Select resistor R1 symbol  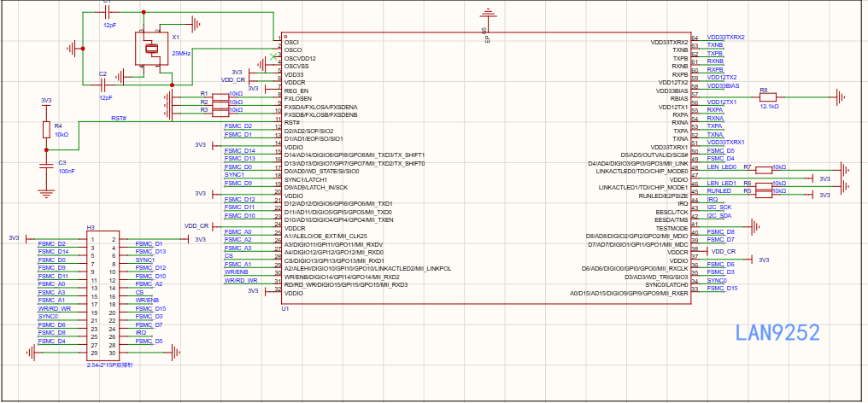point(220,96)
